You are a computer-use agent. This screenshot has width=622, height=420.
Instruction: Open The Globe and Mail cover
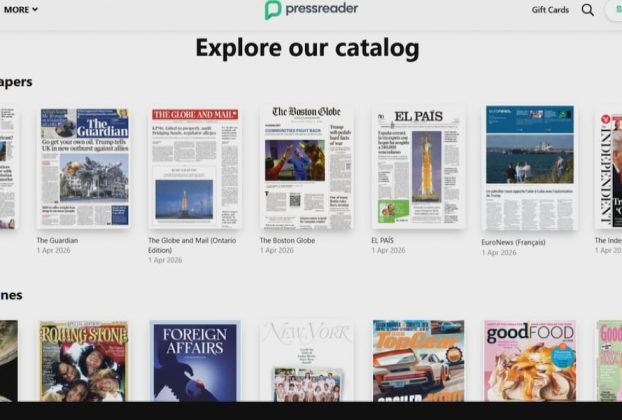tap(195, 167)
